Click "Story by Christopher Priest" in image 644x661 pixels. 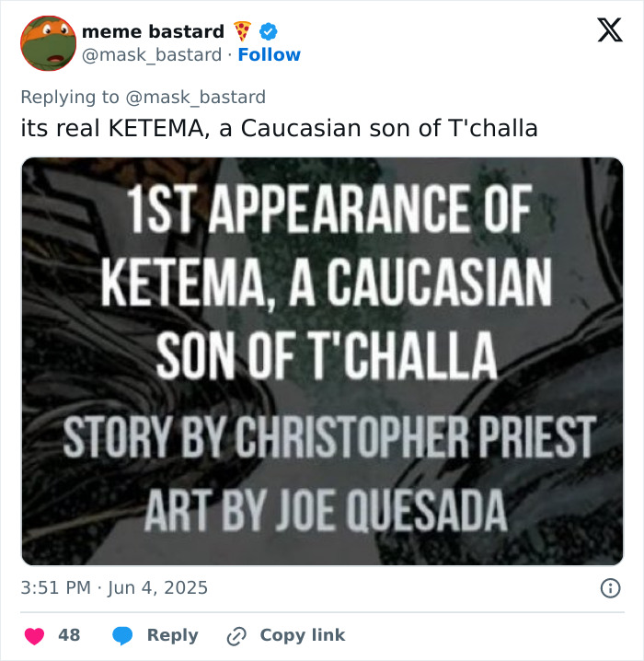(328, 439)
